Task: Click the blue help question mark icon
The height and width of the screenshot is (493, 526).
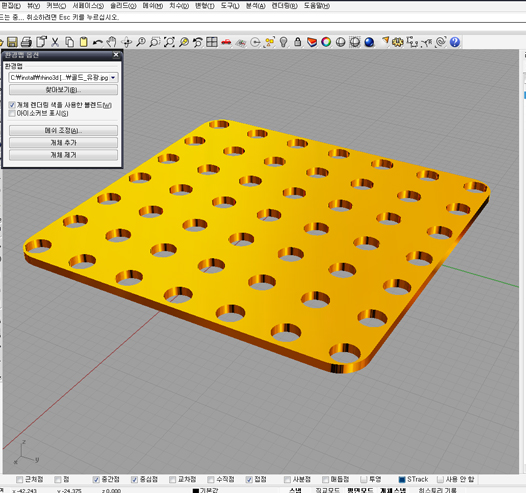Action: [455, 42]
